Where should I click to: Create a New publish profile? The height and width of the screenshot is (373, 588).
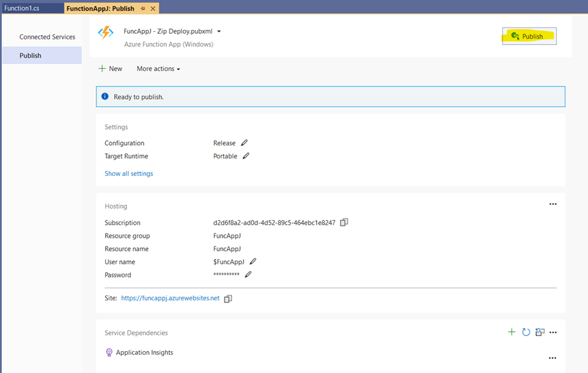click(110, 69)
